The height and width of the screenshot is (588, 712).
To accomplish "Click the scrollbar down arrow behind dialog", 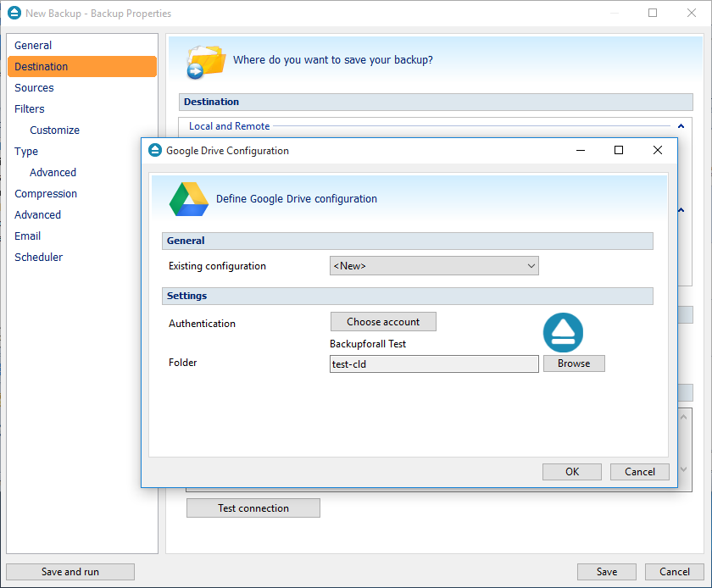I will tap(684, 469).
